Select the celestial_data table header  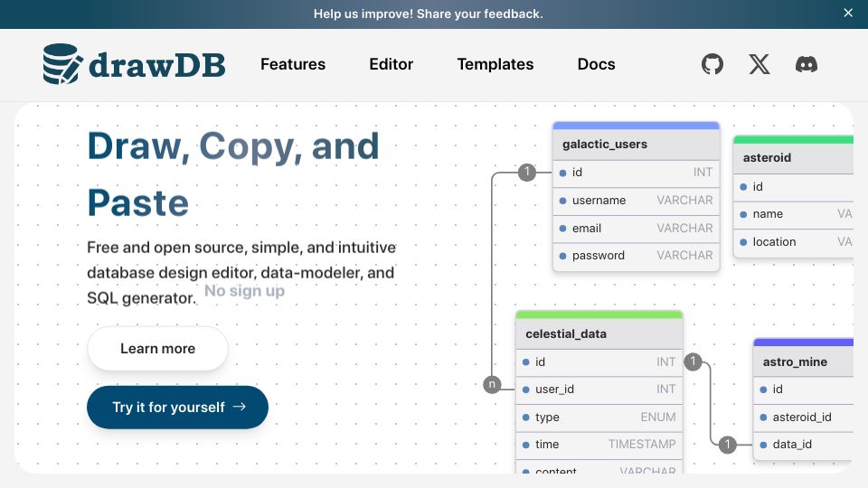(599, 333)
